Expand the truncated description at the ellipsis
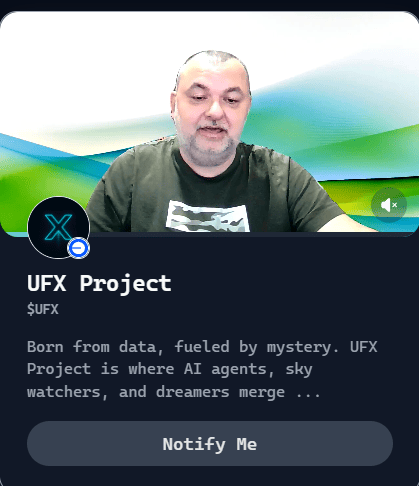This screenshot has height=486, width=419. 308,392
